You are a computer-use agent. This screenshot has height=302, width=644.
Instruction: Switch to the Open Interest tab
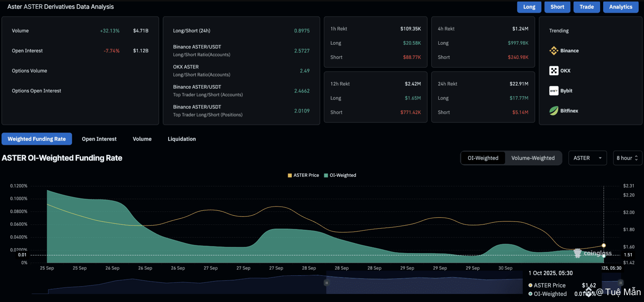point(99,139)
